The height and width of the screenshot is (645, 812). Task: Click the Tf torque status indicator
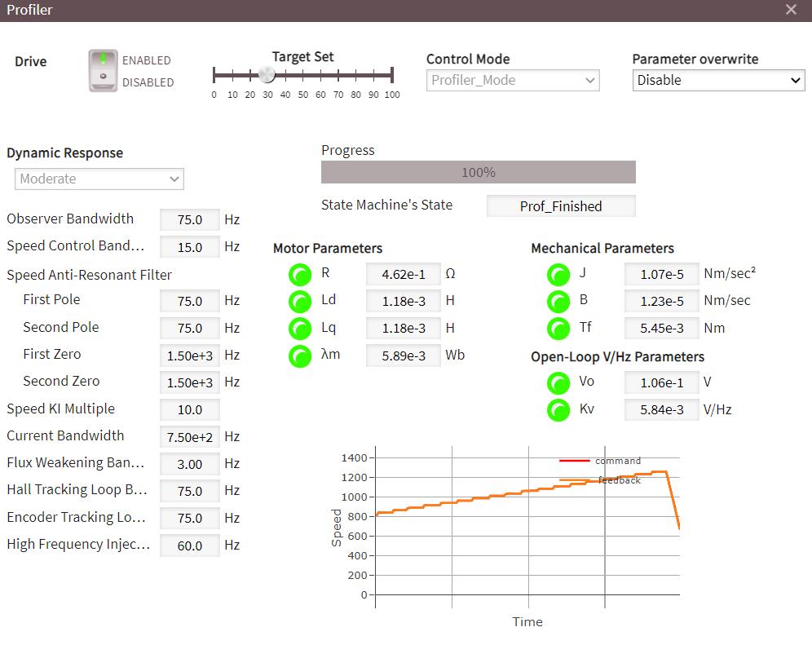pyautogui.click(x=558, y=329)
